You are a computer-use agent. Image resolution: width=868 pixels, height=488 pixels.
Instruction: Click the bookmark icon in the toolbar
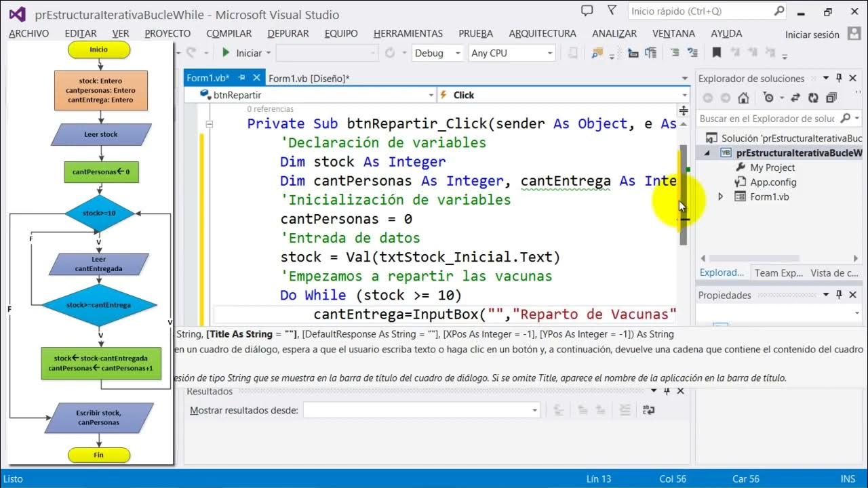pos(717,53)
